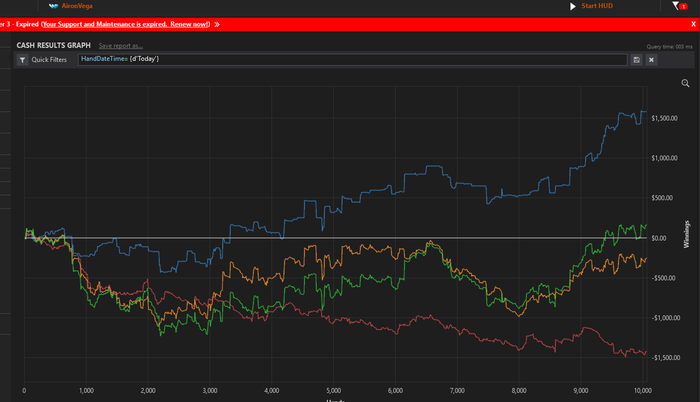This screenshot has width=700, height=402.
Task: Open the Quick Filters funnel icon
Action: [22, 59]
